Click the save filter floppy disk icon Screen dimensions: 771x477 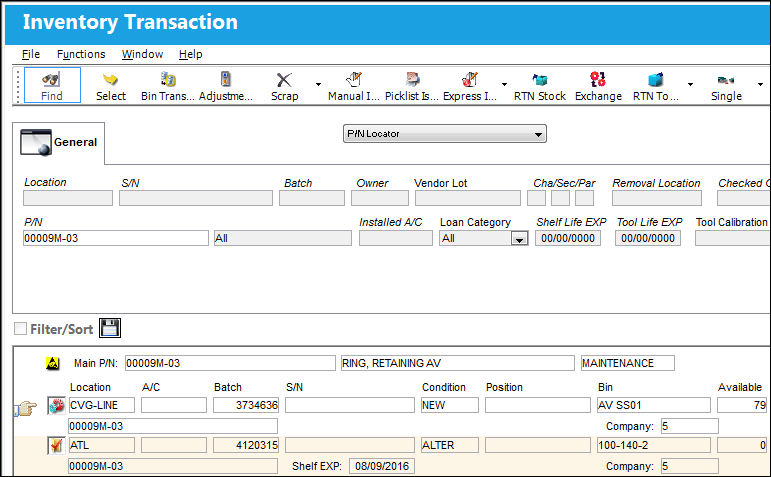tap(110, 328)
